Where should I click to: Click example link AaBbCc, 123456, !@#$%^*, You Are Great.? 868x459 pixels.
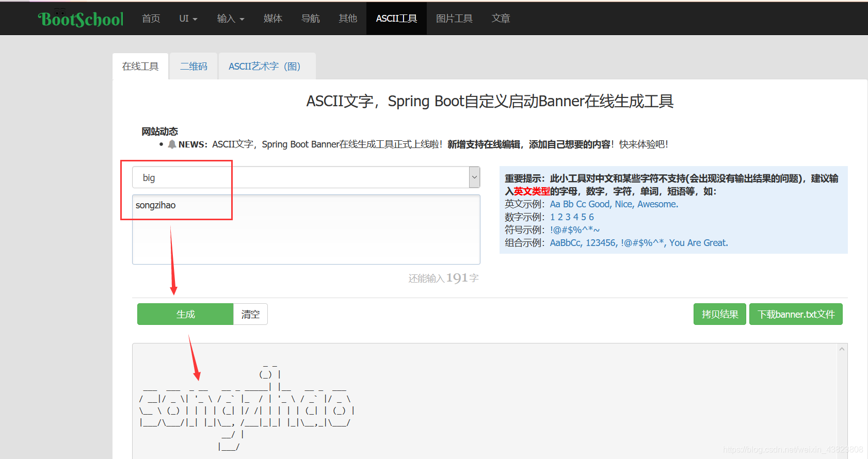tap(639, 243)
